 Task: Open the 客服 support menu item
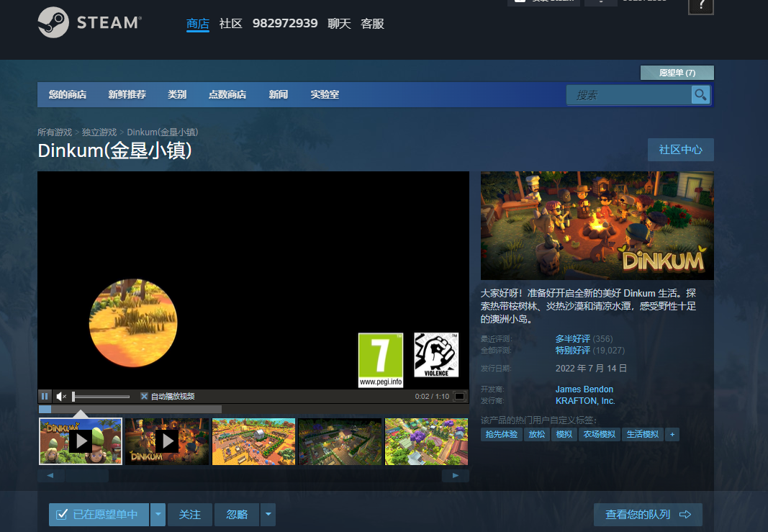pos(372,24)
